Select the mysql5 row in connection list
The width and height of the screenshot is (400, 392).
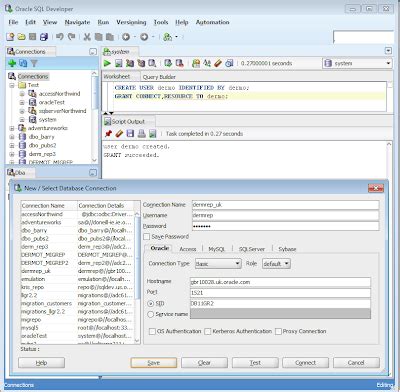click(x=77, y=328)
